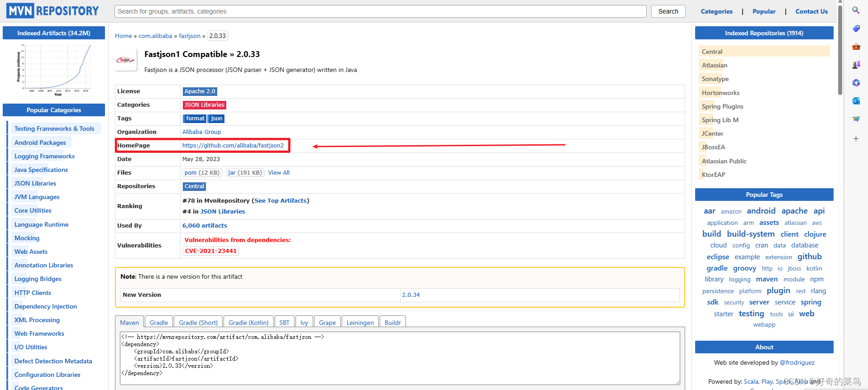Click the JSON Libraries category badge
Image resolution: width=868 pixels, height=390 pixels.
204,105
